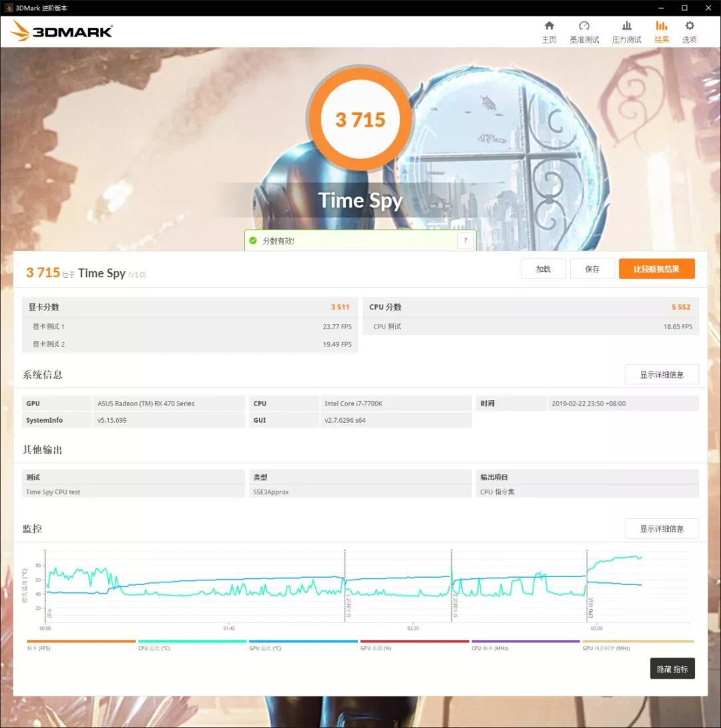Click the 分数有效! message bar
This screenshot has width=721, height=728.
(x=360, y=240)
